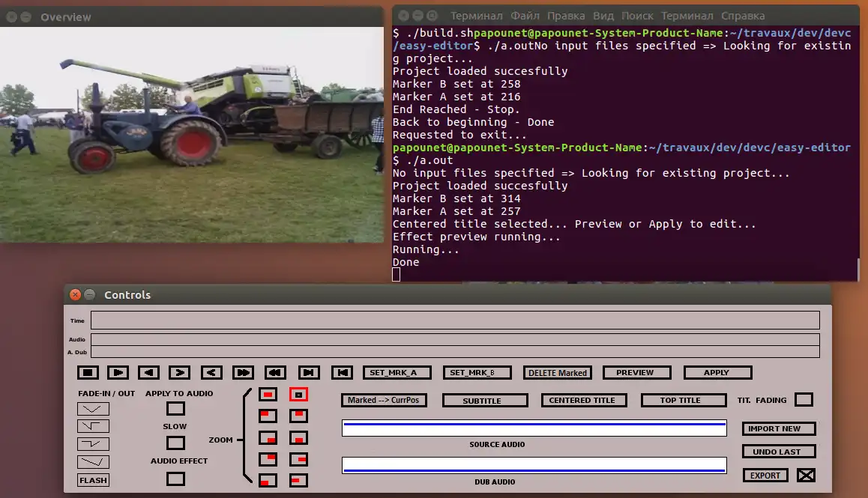The image size is (868, 498).
Task: Open the Поиск menu in the terminal
Action: (x=637, y=16)
